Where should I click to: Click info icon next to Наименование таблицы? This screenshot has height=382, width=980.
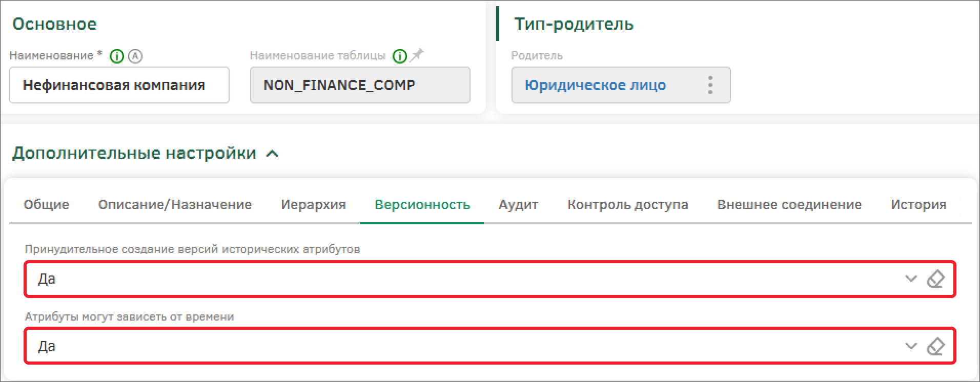399,56
